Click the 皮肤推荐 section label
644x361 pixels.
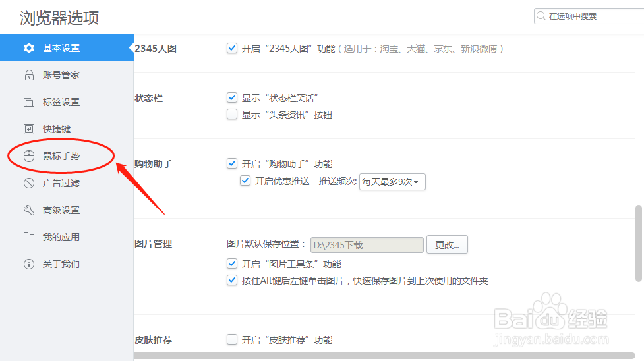click(x=153, y=340)
